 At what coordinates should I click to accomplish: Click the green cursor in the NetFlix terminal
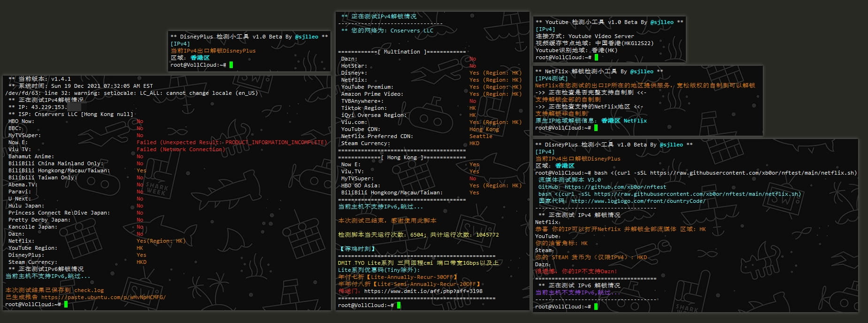[596, 128]
